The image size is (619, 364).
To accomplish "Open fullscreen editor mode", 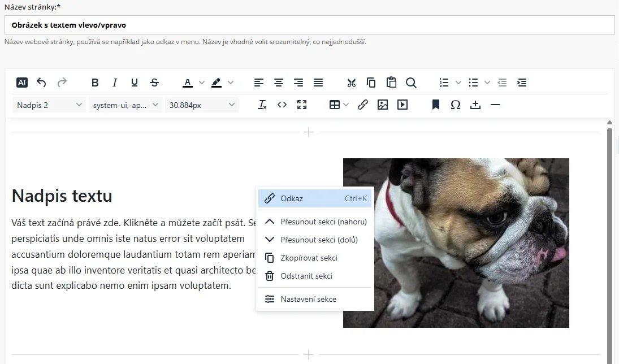I will click(x=302, y=105).
